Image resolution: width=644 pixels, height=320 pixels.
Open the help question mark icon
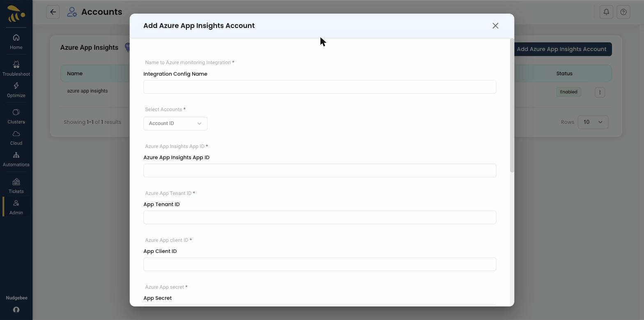623,12
